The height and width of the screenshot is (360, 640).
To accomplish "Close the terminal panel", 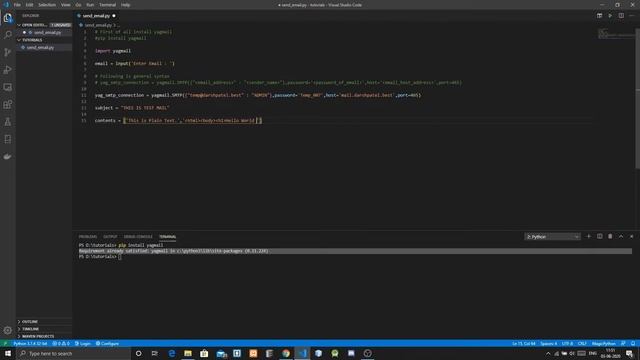I will point(631,236).
